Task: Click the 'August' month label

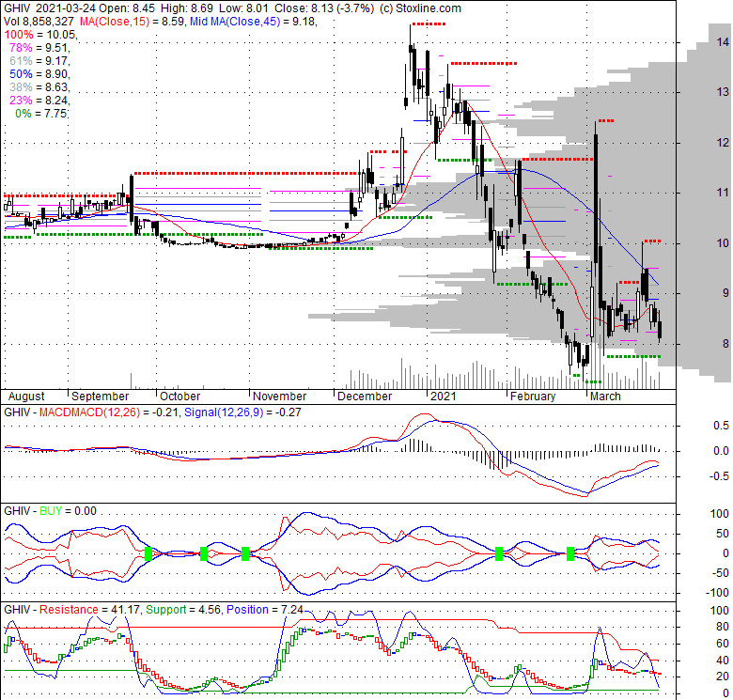Action: [x=26, y=397]
